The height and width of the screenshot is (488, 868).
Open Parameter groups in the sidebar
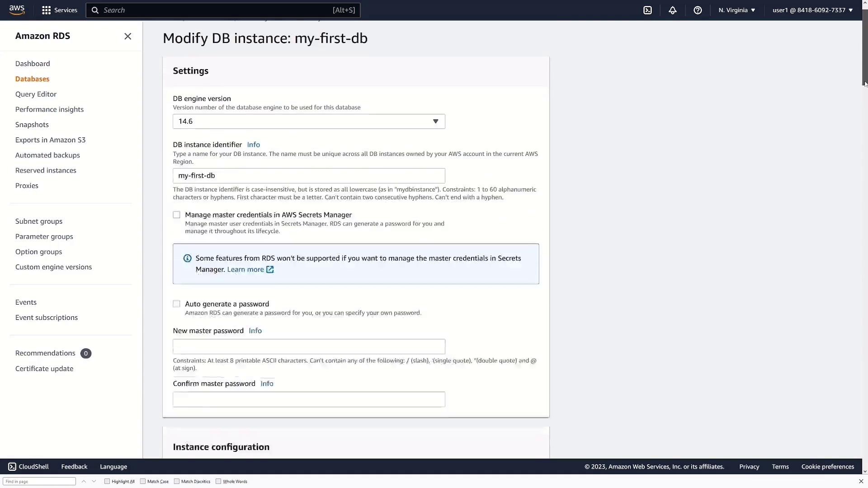(x=44, y=236)
